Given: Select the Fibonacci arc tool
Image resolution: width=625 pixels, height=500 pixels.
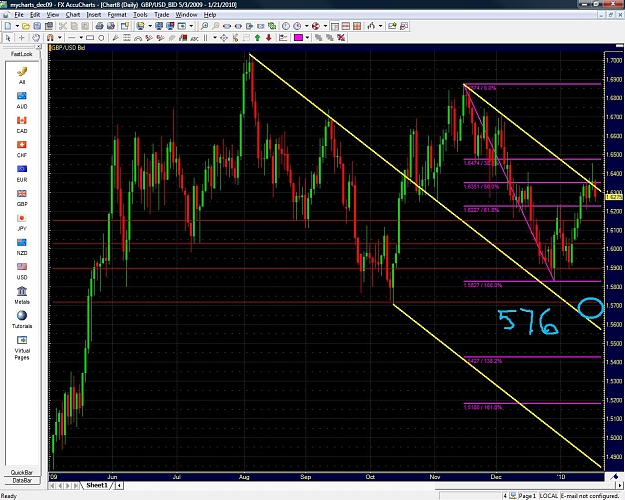Looking at the screenshot, I should pos(138,38).
